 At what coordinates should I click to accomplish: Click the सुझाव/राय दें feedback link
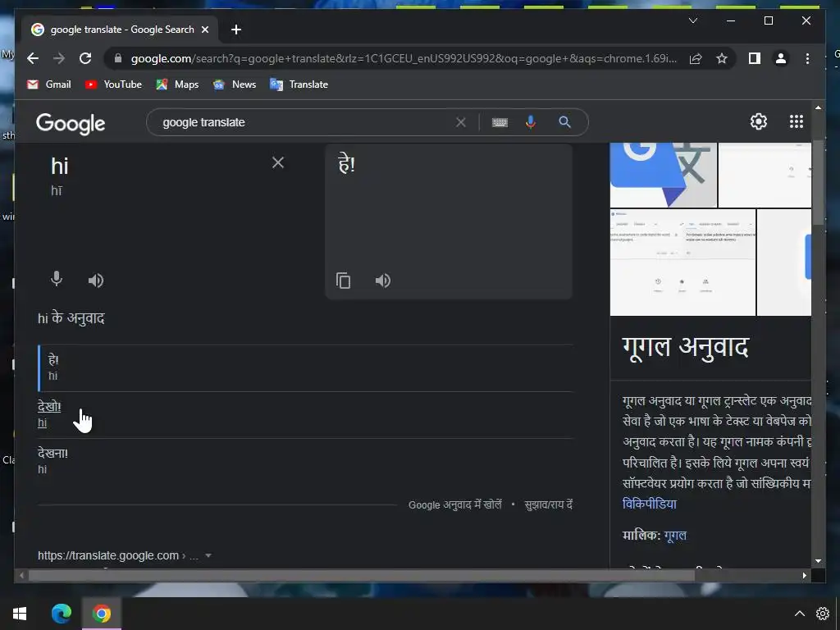549,504
